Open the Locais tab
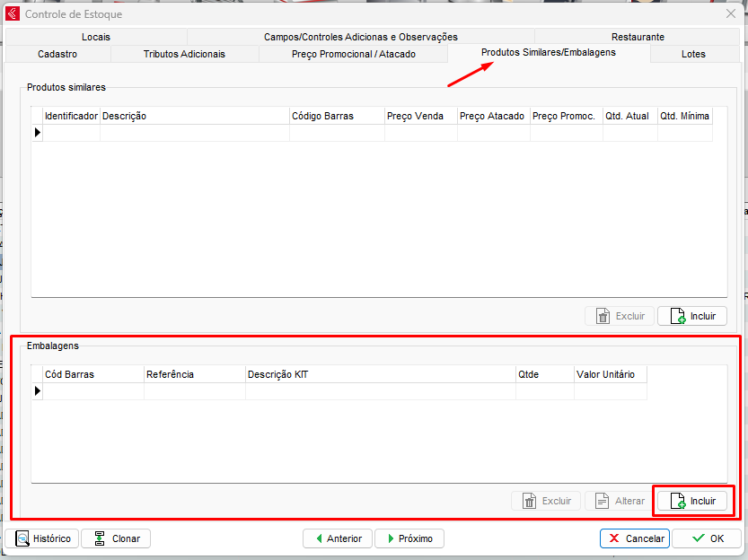Viewport: 748px width, 560px height. 95,37
